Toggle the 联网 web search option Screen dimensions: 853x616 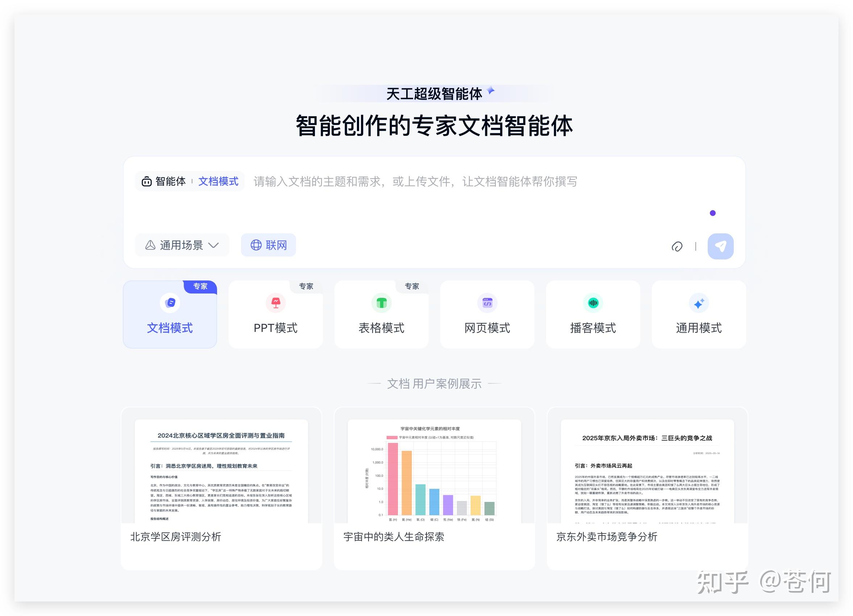pyautogui.click(x=269, y=245)
